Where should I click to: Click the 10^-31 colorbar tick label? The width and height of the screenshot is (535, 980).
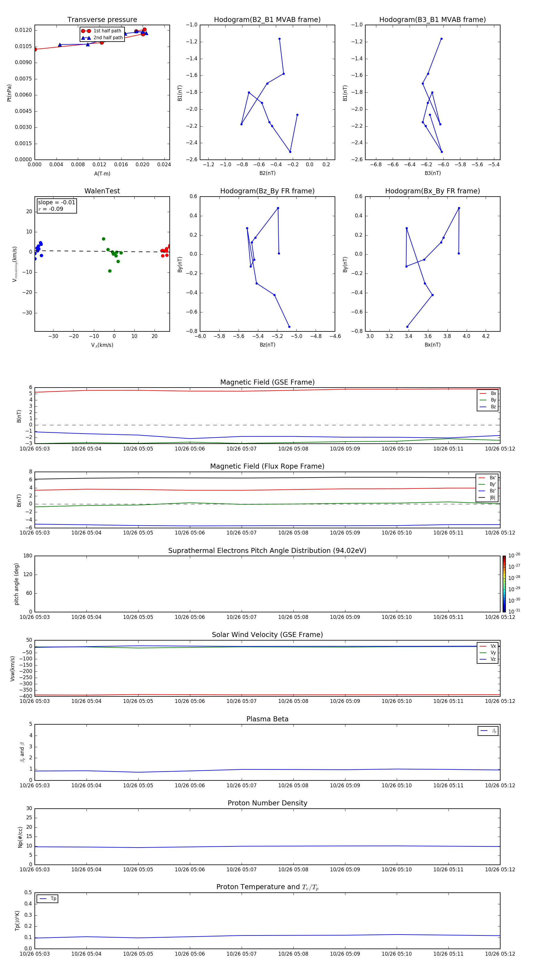tap(514, 611)
